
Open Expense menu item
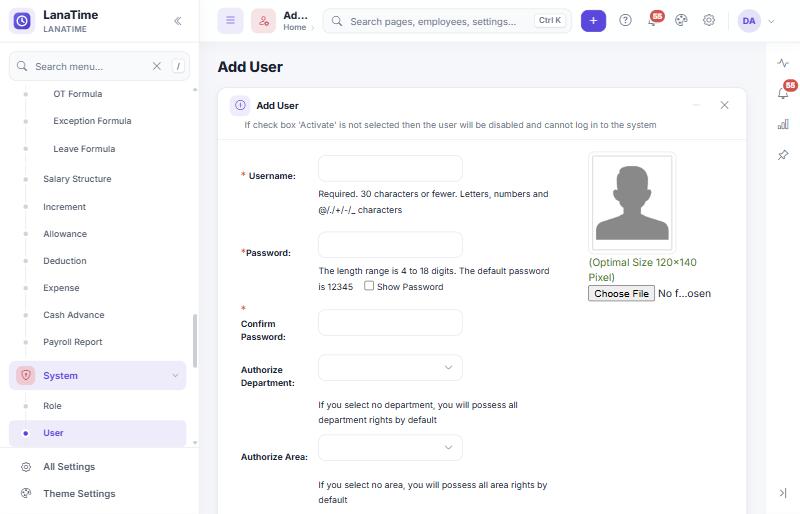click(61, 288)
